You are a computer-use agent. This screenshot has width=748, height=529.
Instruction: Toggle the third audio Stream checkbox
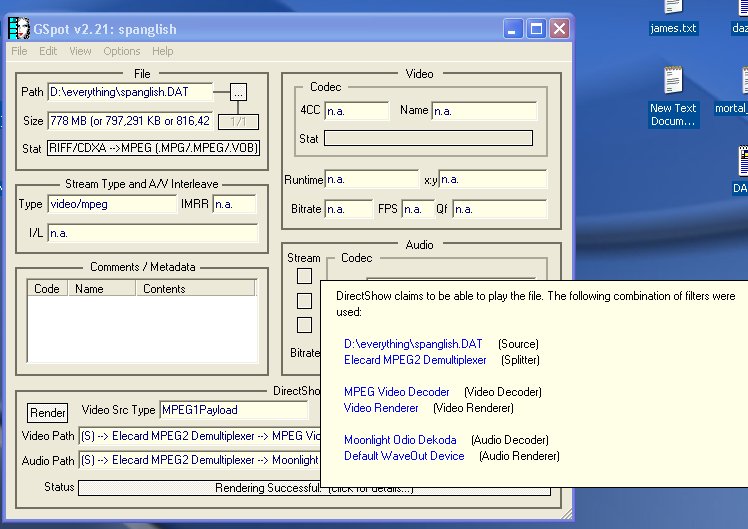click(x=304, y=325)
